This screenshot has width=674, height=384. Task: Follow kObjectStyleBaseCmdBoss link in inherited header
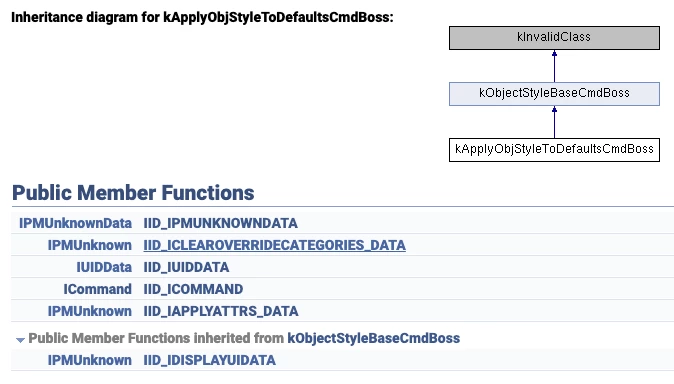(374, 338)
